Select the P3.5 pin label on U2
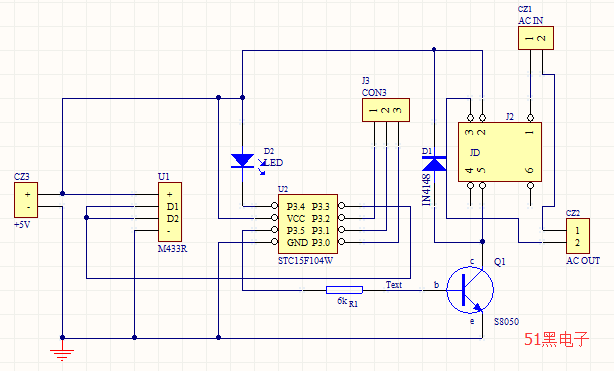 click(x=296, y=231)
